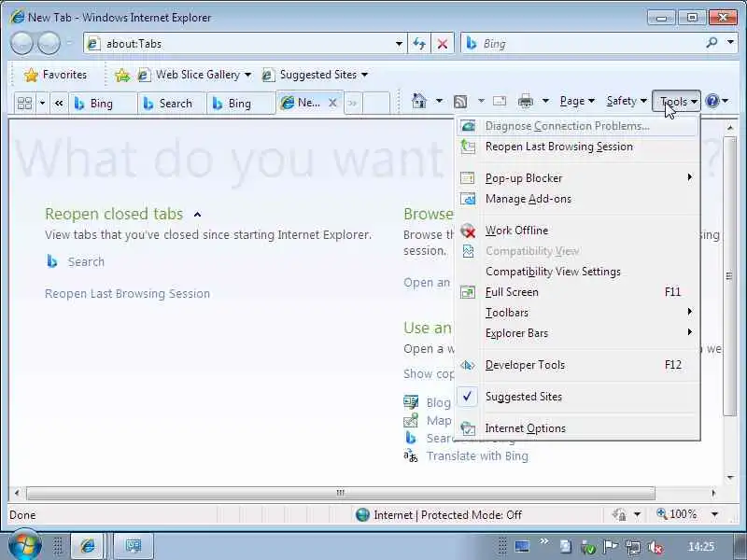The height and width of the screenshot is (560, 747).
Task: Open the Search closed tab link
Action: click(86, 262)
